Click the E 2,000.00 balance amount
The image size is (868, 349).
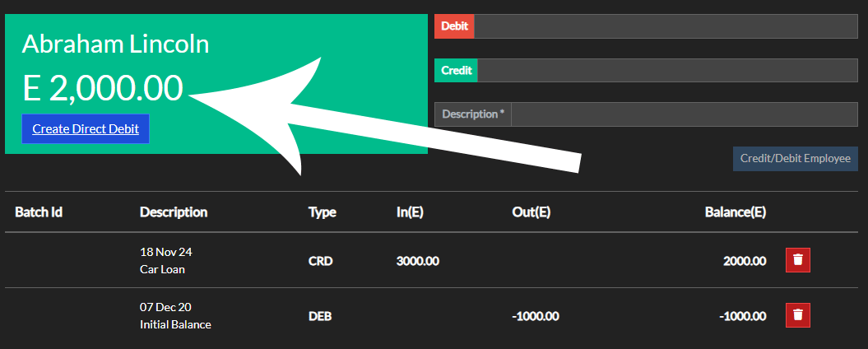coord(102,89)
